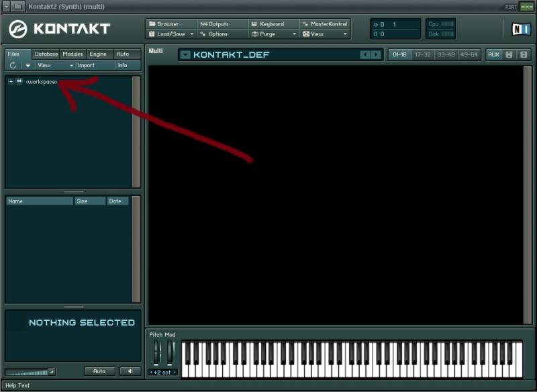Go to previous multi with left arrow
537x392 pixels.
(365, 55)
